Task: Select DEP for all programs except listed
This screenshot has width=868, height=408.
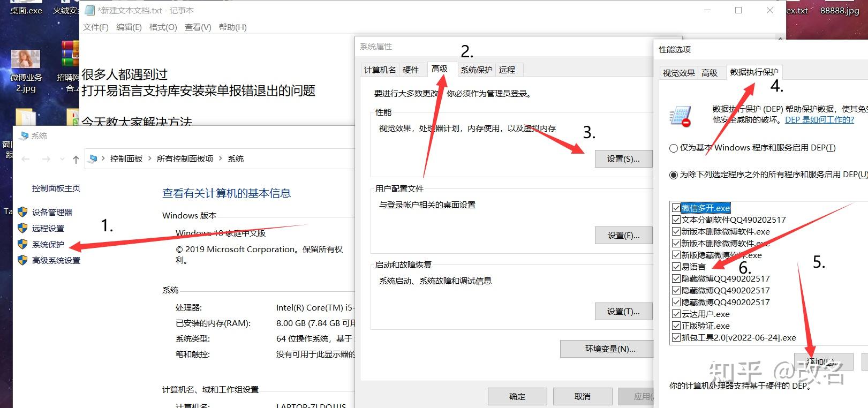Action: coord(674,175)
